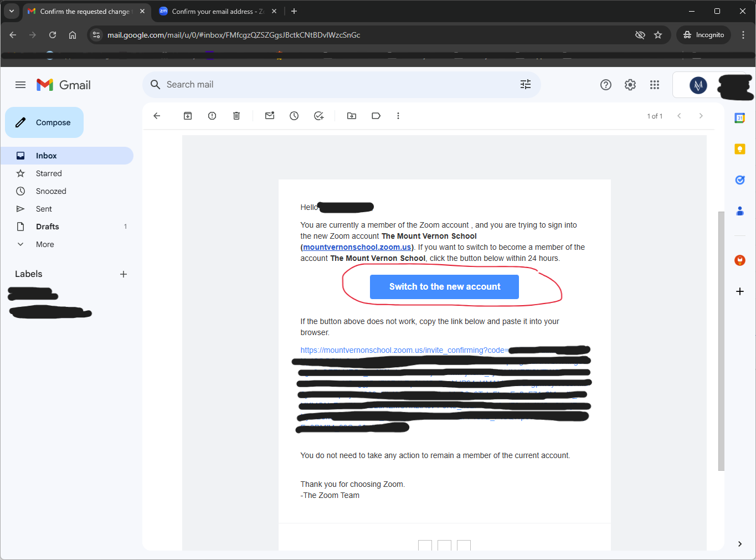Go to the older email arrow
756x560 pixels.
pos(701,116)
